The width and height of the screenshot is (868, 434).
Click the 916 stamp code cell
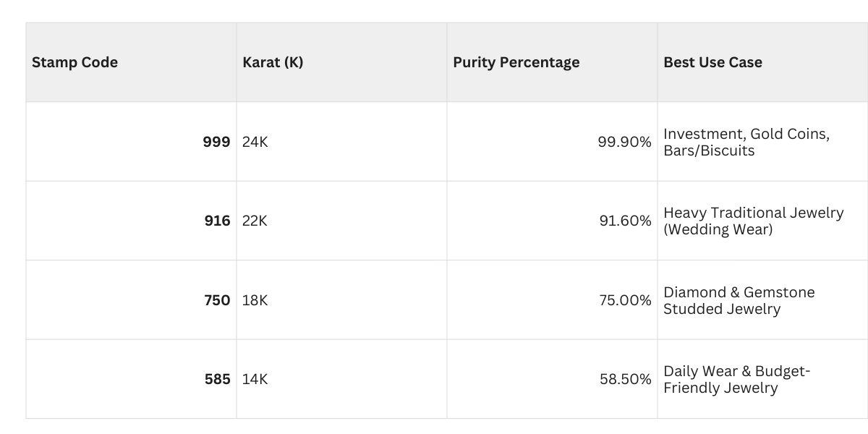pos(216,221)
